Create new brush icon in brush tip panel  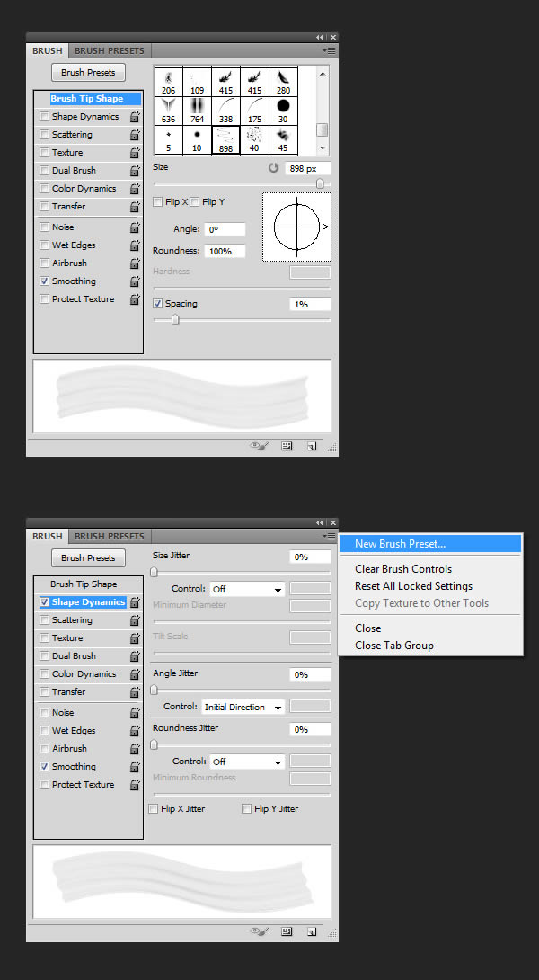coord(311,446)
